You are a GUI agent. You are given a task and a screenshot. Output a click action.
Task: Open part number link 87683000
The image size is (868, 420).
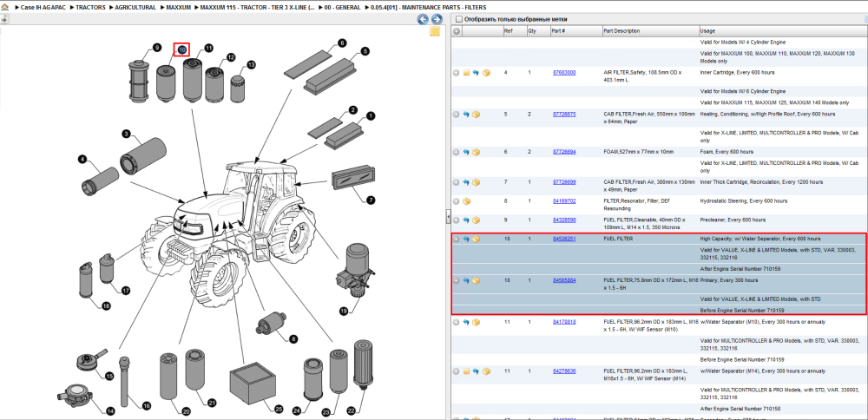pos(564,73)
